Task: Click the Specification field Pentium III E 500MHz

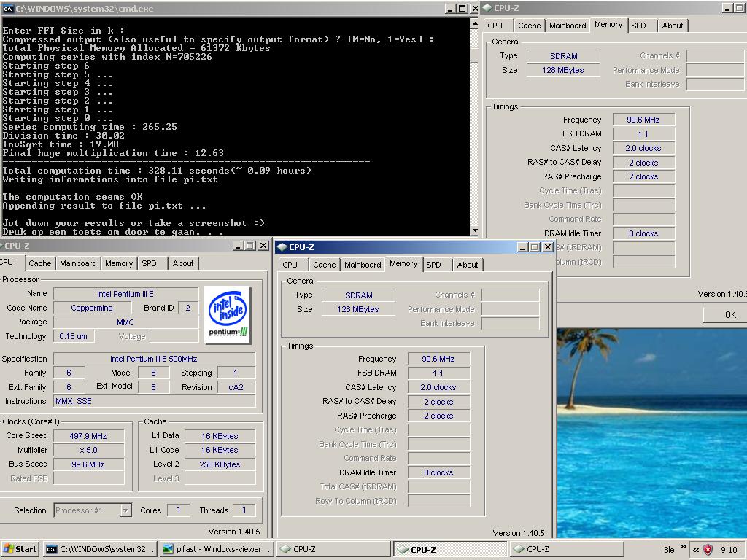Action: tap(155, 359)
